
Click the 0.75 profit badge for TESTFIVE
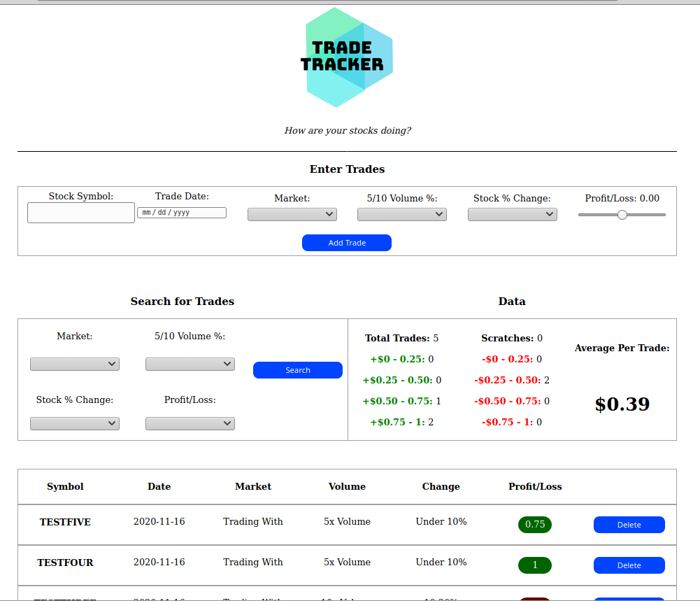pos(534,524)
